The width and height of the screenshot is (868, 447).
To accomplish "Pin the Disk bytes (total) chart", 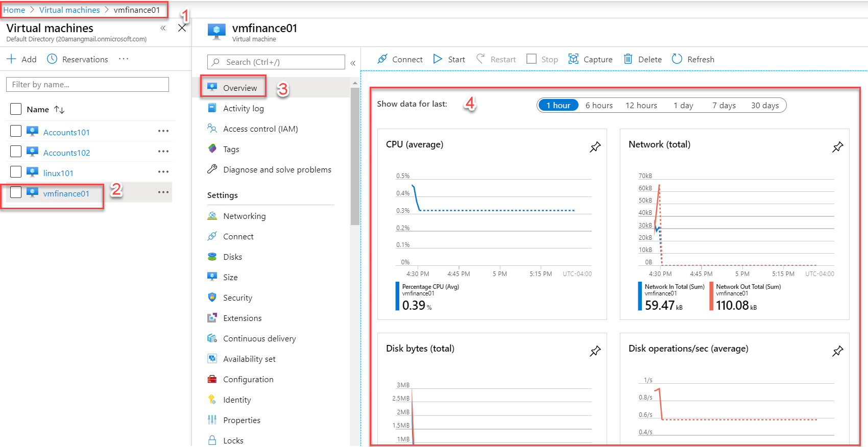I will [595, 351].
